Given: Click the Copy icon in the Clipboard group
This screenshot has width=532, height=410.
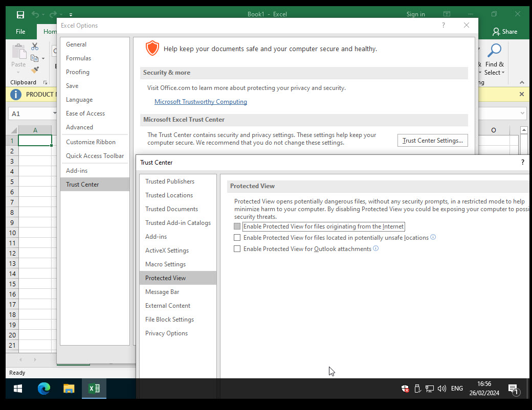Looking at the screenshot, I should click(x=35, y=58).
